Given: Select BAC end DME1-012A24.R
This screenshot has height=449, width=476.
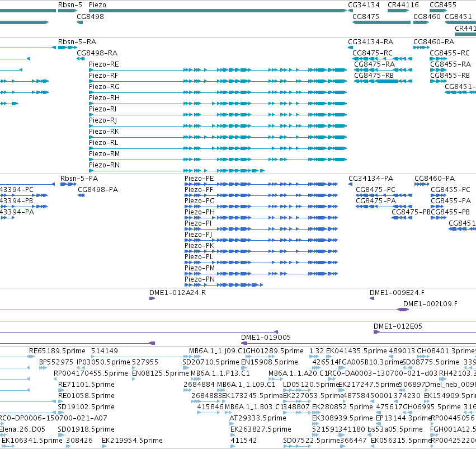Looking at the screenshot, I should click(x=152, y=298).
